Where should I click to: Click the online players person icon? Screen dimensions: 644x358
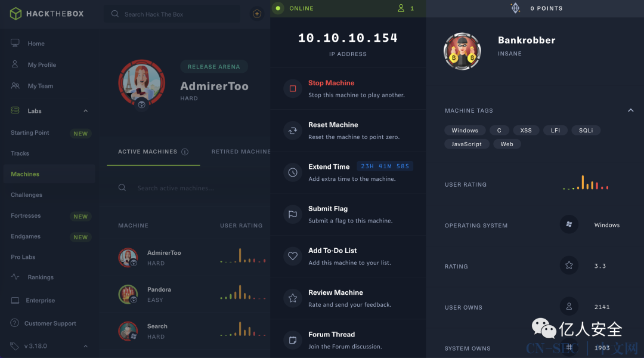coord(401,8)
